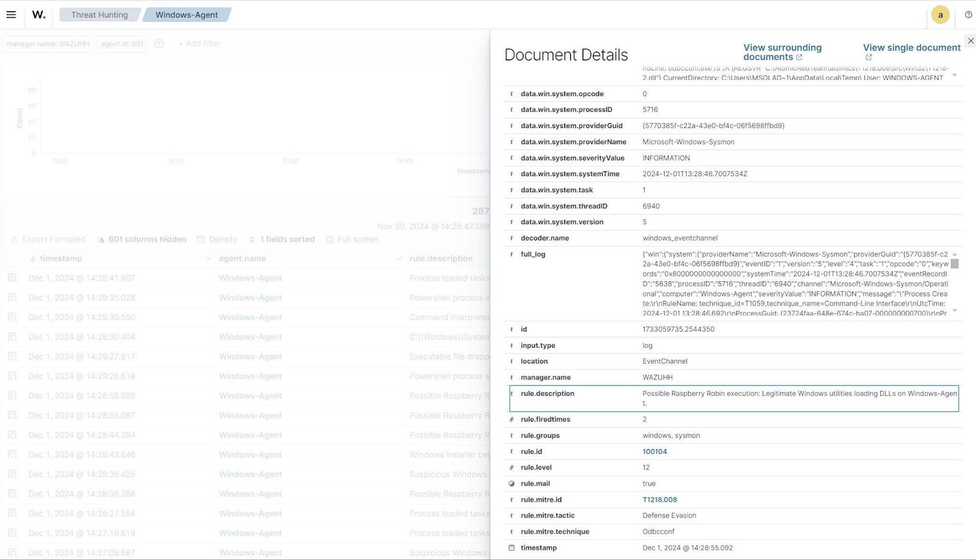
Task: Click the Odbcconf technique value
Action: click(658, 531)
